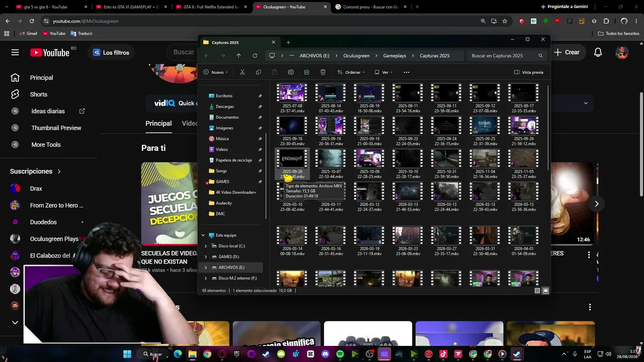The image size is (644, 362).
Task: Expand GAMES (D:) drive in navigation pane
Action: coord(206,256)
